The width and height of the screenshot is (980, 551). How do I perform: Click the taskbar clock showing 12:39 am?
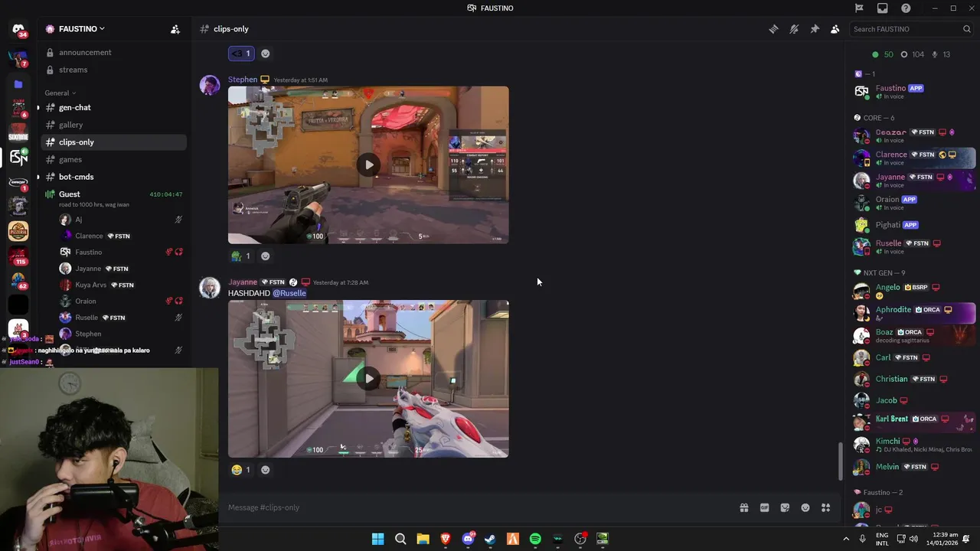[x=941, y=539]
